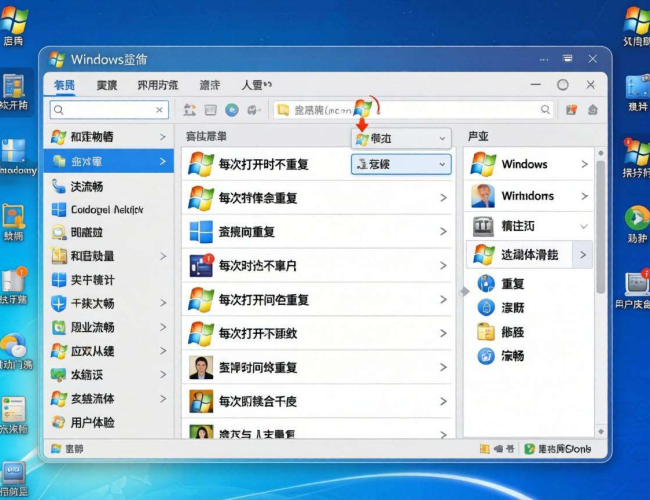Click the right panel's vertical scrollbar thumb

click(x=601, y=227)
